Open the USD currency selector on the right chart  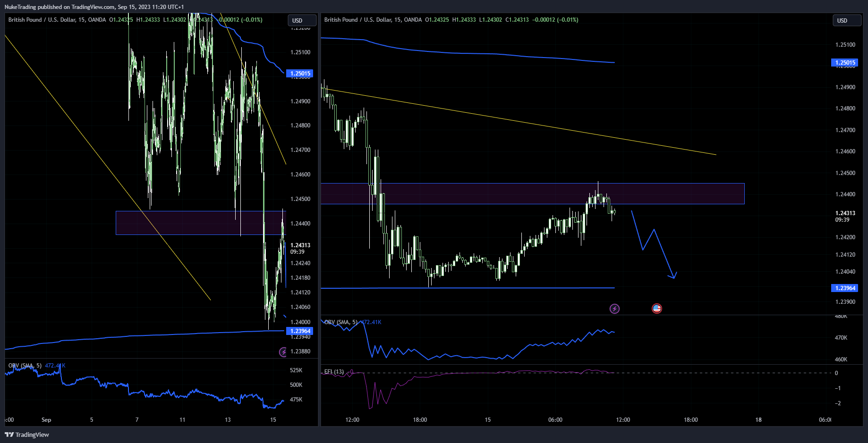pos(847,20)
